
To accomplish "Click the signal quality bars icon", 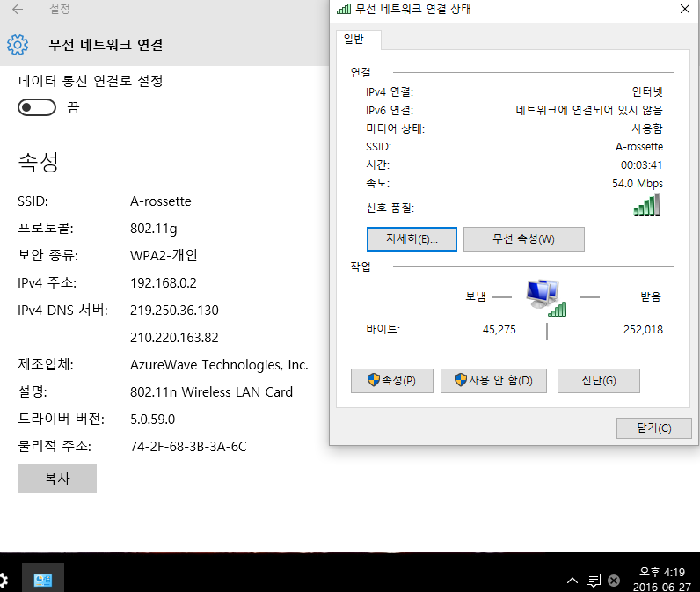I will 647,204.
